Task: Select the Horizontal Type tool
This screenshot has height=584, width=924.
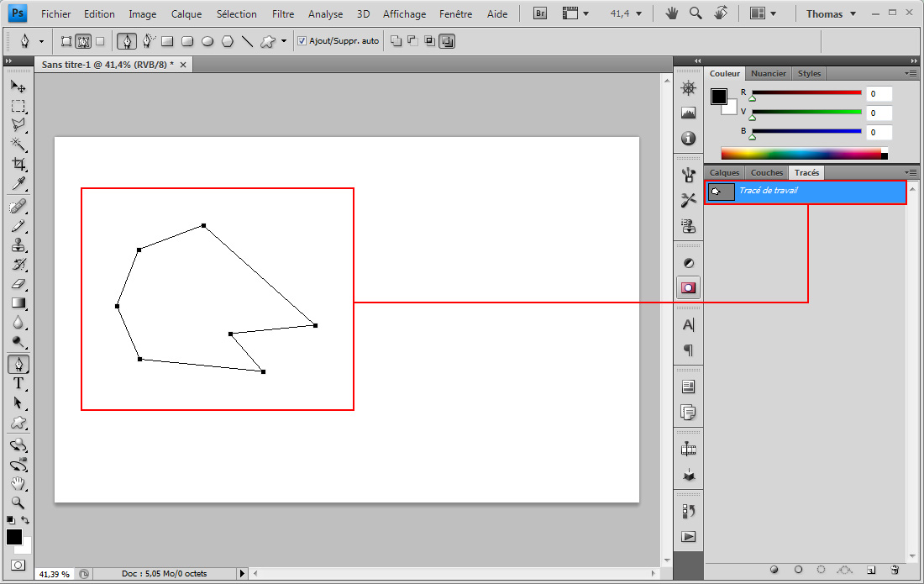Action: [18, 383]
